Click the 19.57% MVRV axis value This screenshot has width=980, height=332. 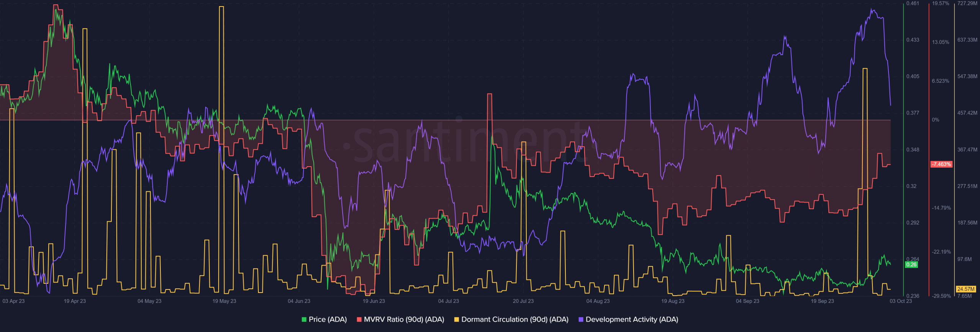tap(941, 3)
